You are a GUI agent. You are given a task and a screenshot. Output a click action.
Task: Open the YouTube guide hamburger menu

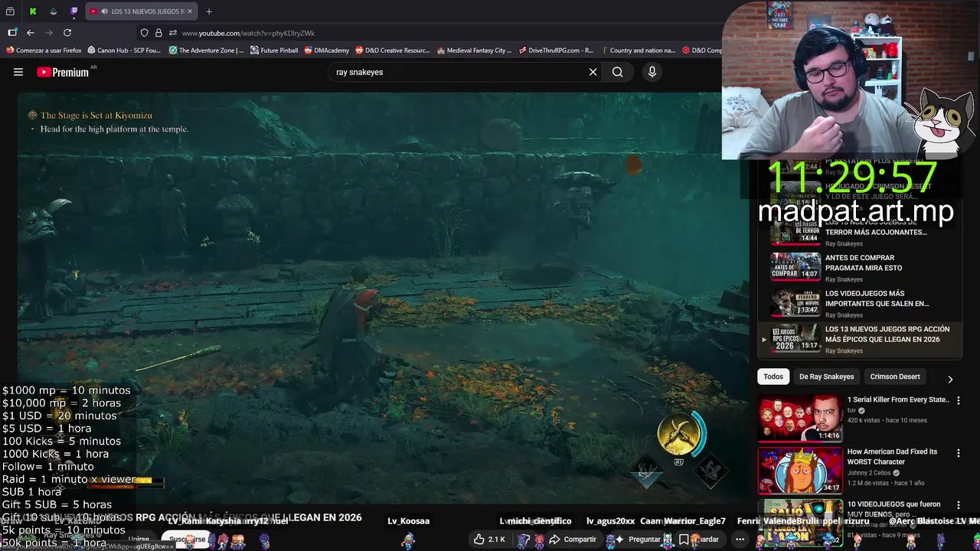[x=18, y=72]
